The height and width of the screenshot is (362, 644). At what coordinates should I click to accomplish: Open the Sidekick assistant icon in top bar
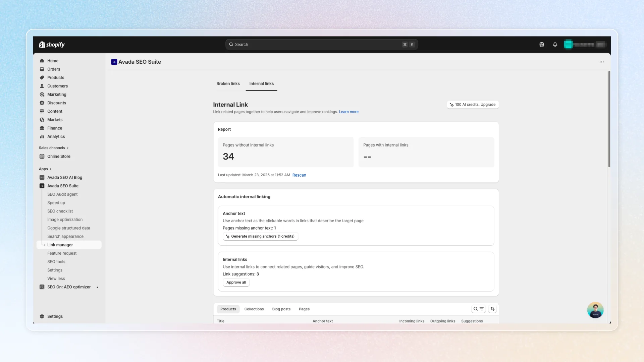(542, 45)
